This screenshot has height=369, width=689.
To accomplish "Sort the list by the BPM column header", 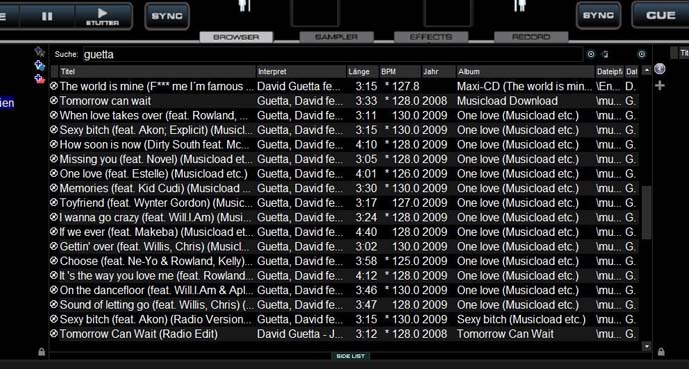I will pyautogui.click(x=400, y=71).
